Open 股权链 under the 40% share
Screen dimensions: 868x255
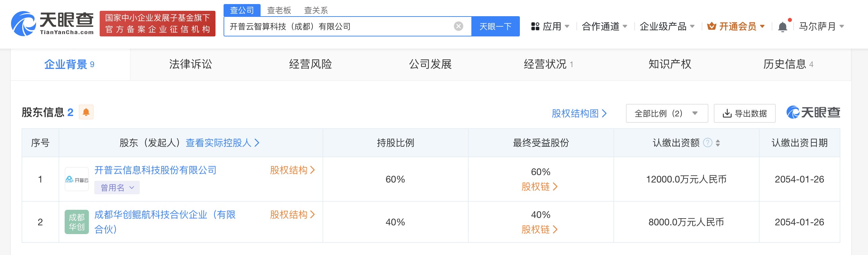tap(540, 229)
